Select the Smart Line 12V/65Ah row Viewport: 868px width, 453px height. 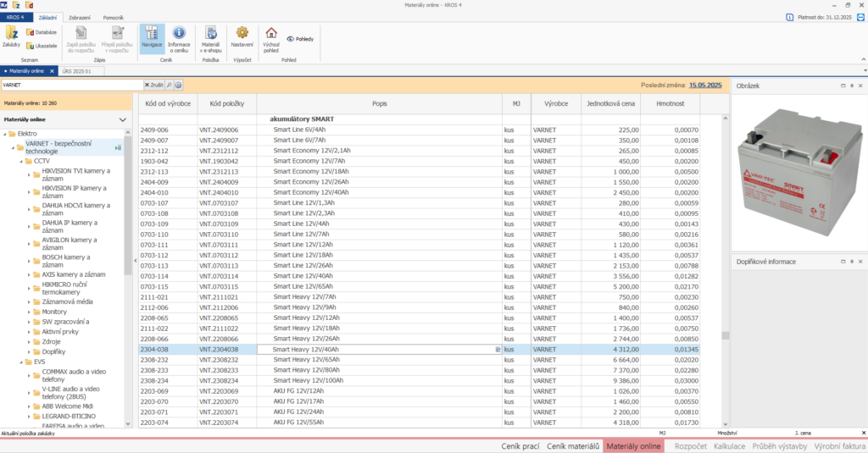[419, 286]
